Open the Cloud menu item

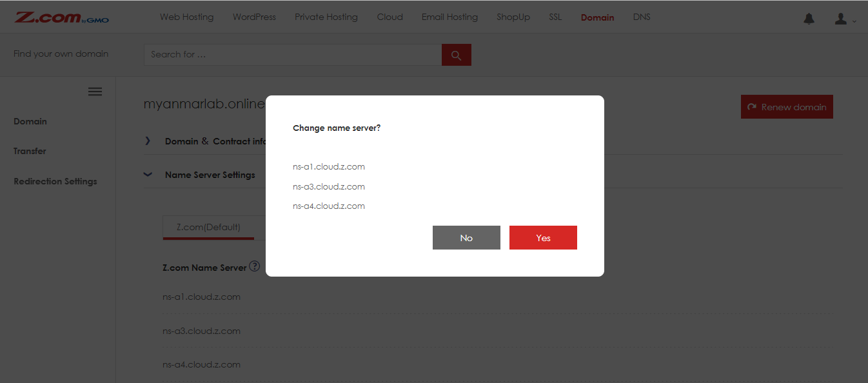pyautogui.click(x=390, y=17)
